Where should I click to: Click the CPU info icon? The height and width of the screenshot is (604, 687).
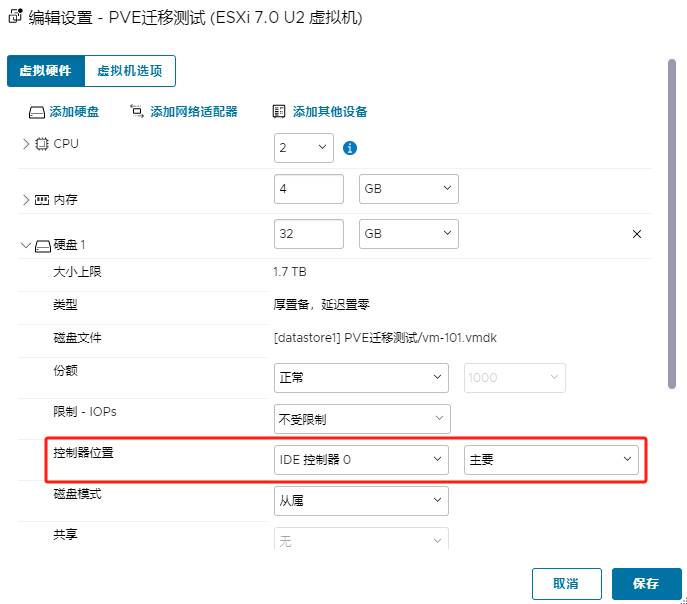click(350, 148)
